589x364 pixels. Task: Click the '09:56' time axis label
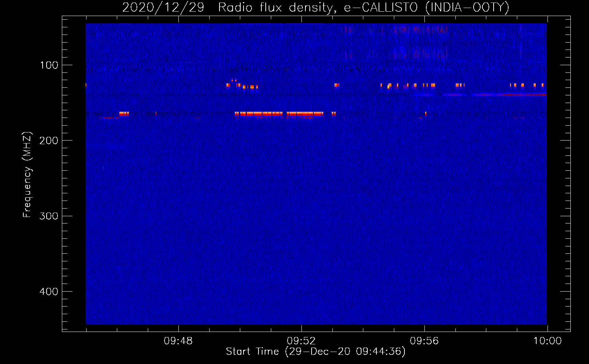coord(424,341)
